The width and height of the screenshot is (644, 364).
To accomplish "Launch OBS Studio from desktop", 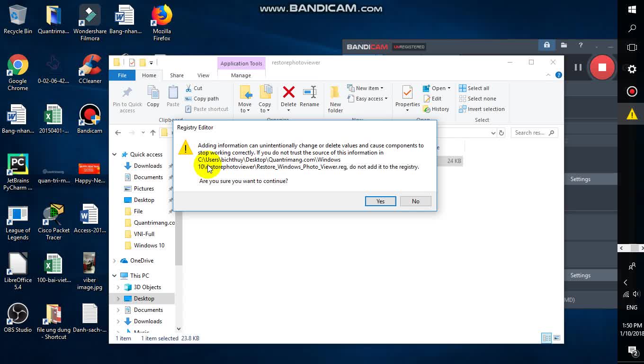I will (x=18, y=318).
